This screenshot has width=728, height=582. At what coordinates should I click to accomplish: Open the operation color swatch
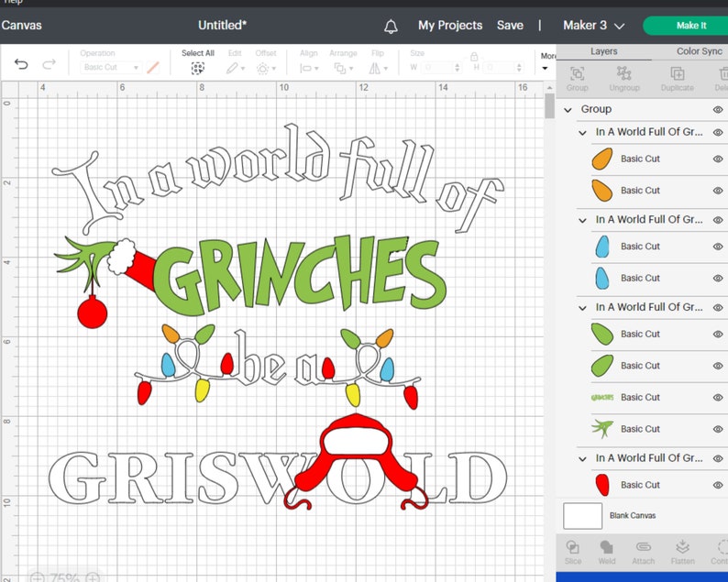point(153,68)
